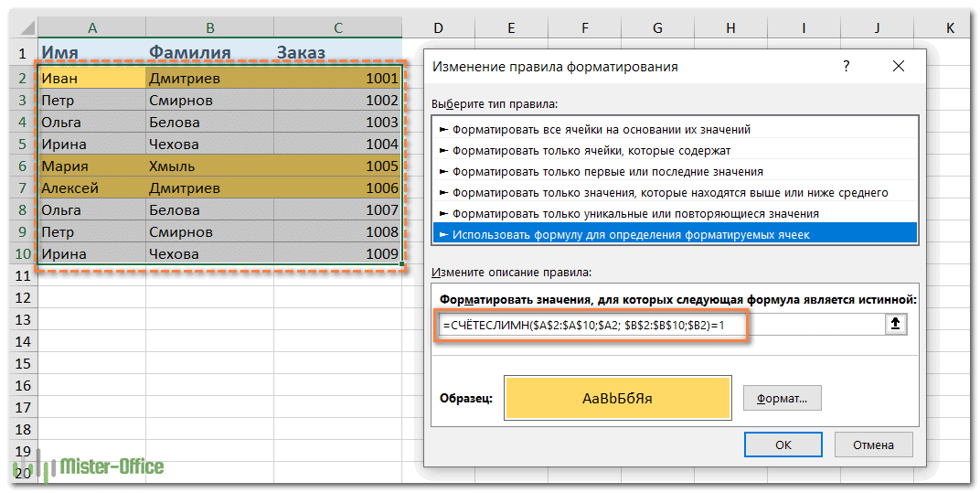Image resolution: width=980 pixels, height=493 pixels.
Task: Click the Формат... button
Action: [x=782, y=399]
